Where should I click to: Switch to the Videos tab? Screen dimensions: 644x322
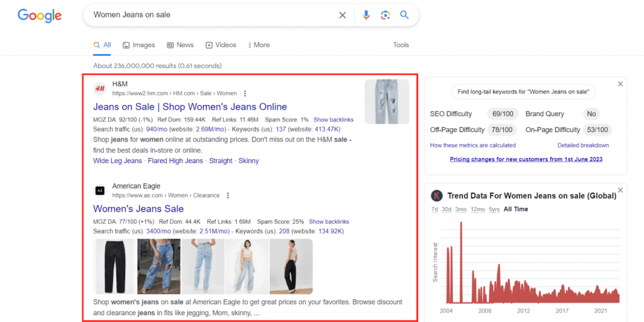pyautogui.click(x=221, y=45)
